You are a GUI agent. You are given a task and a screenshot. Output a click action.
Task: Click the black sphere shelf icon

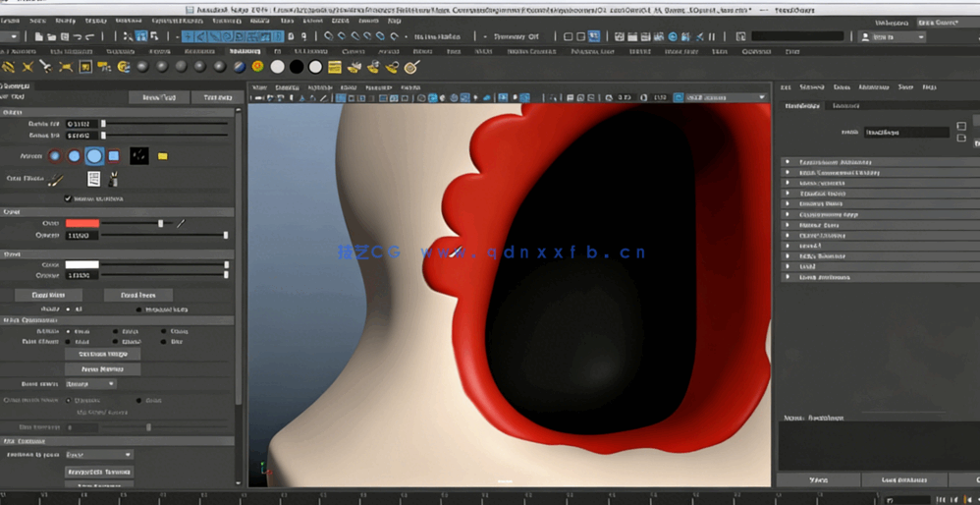pos(297,67)
